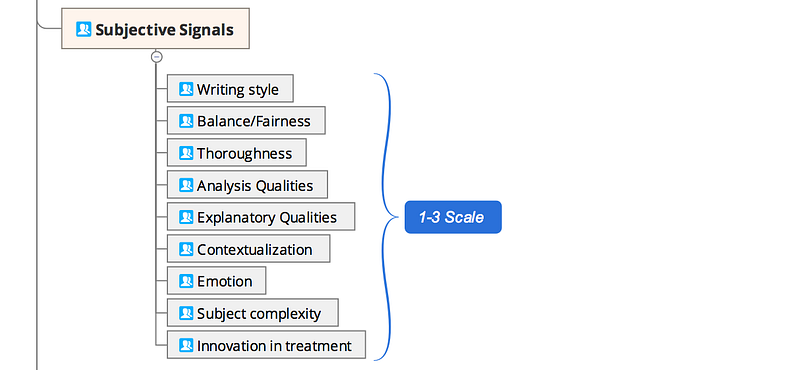Click the people icon on Thoroughness
800x370 pixels.
[186, 153]
